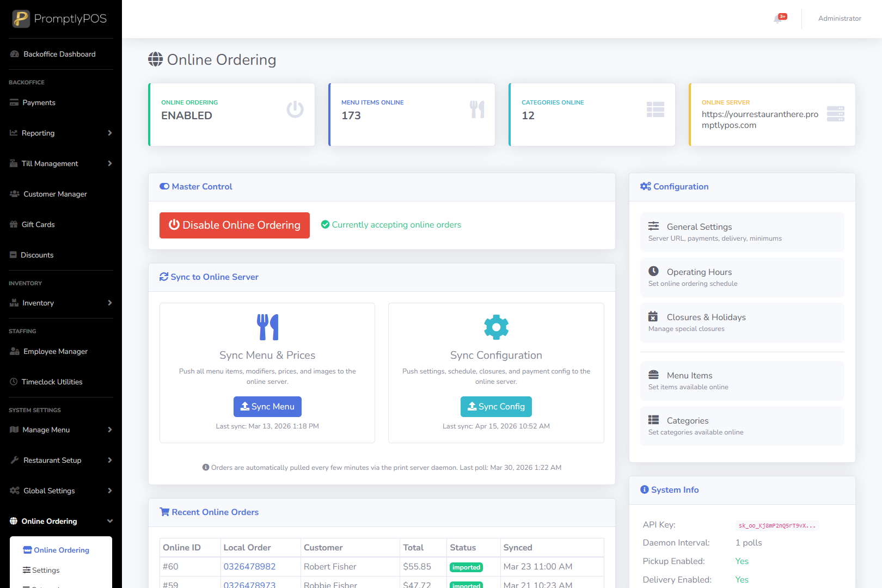The width and height of the screenshot is (882, 588).
Task: Open the Administrator user menu
Action: tap(840, 19)
